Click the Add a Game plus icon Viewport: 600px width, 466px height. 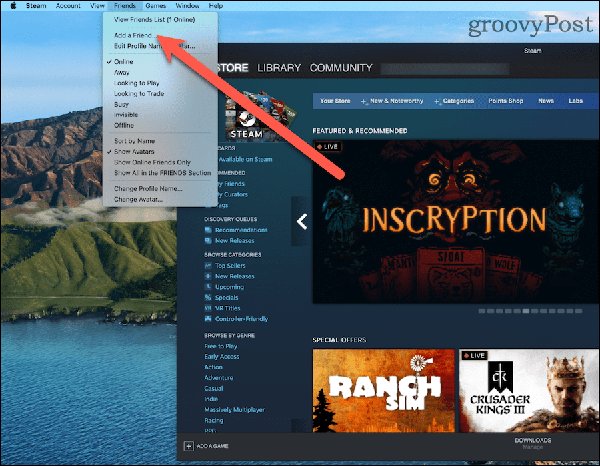coord(189,446)
